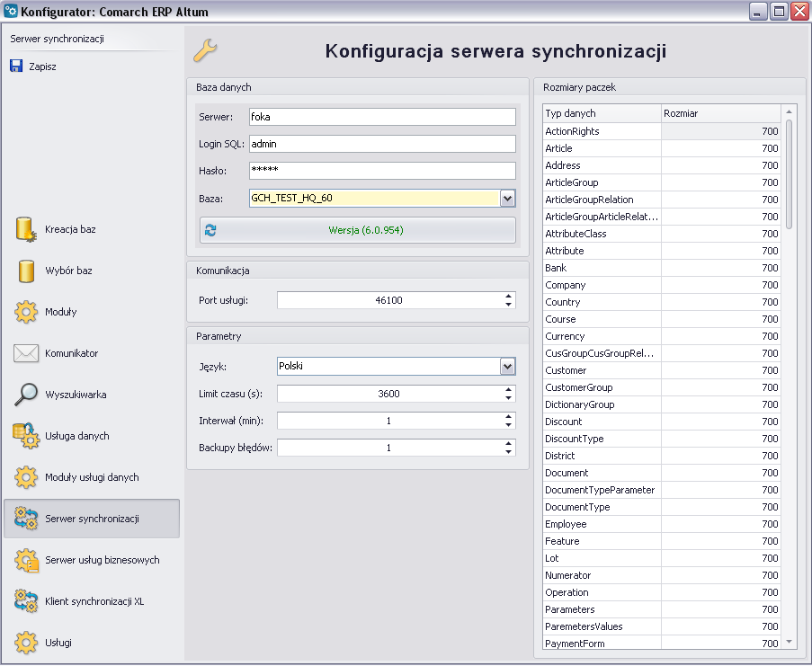Viewport: 812px width, 666px height.
Task: Click the Hasło password field
Action: [x=382, y=171]
